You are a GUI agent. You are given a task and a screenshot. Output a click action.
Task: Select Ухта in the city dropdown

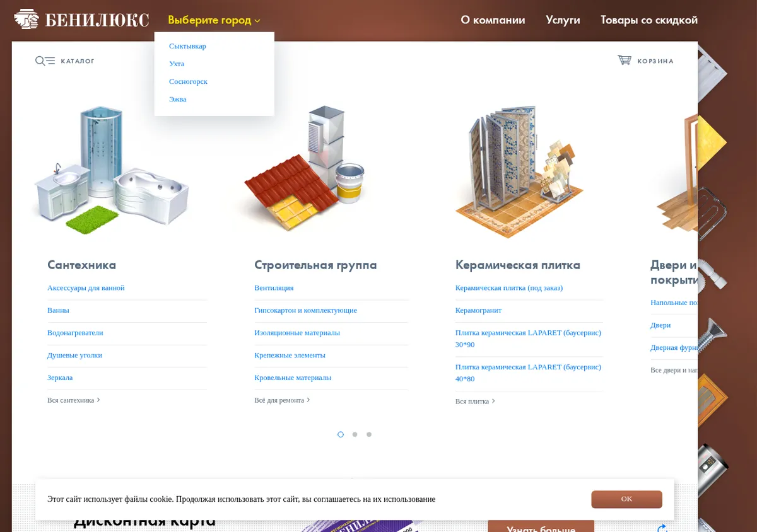click(x=177, y=64)
